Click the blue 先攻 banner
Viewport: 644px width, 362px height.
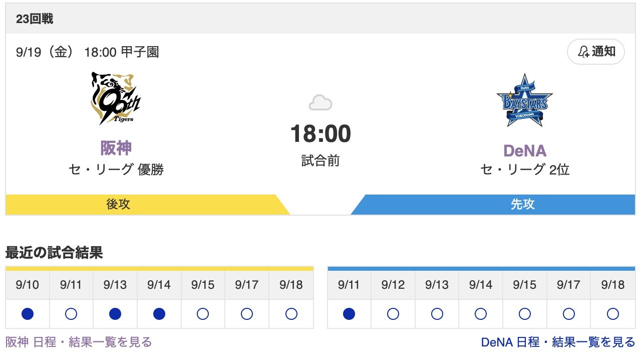(x=522, y=205)
